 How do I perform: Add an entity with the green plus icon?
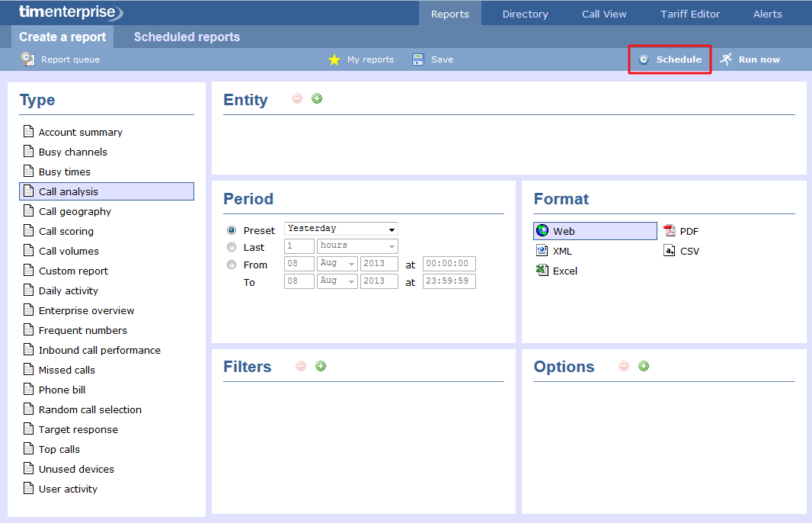(316, 98)
